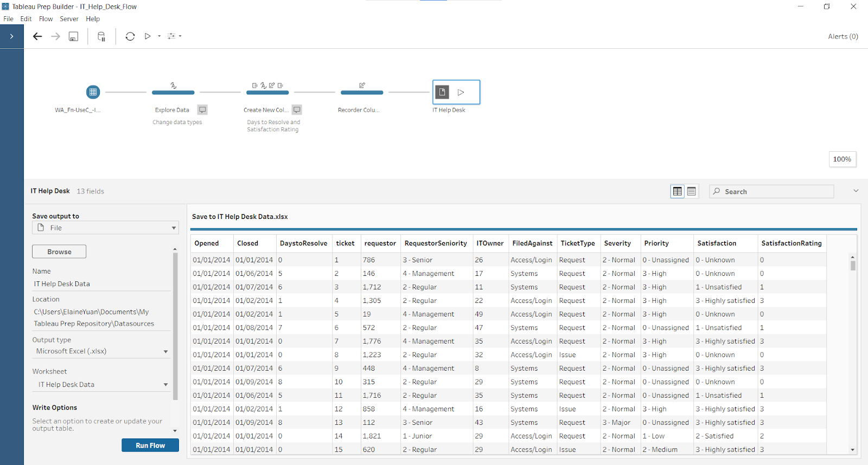Select the Explore Data clean step
This screenshot has height=465, width=868.
173,92
